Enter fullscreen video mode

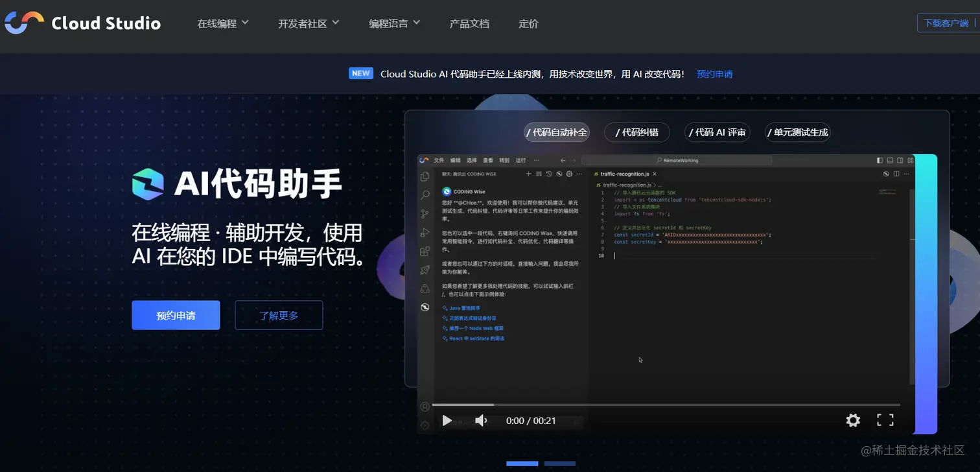click(885, 420)
